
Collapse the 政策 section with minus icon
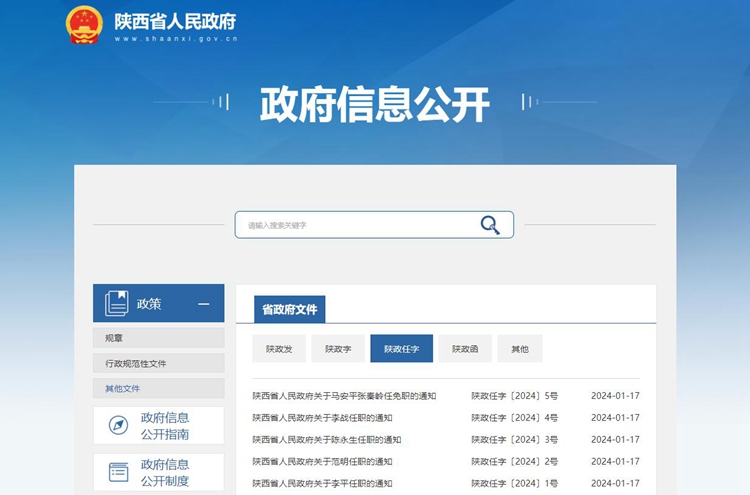[204, 304]
